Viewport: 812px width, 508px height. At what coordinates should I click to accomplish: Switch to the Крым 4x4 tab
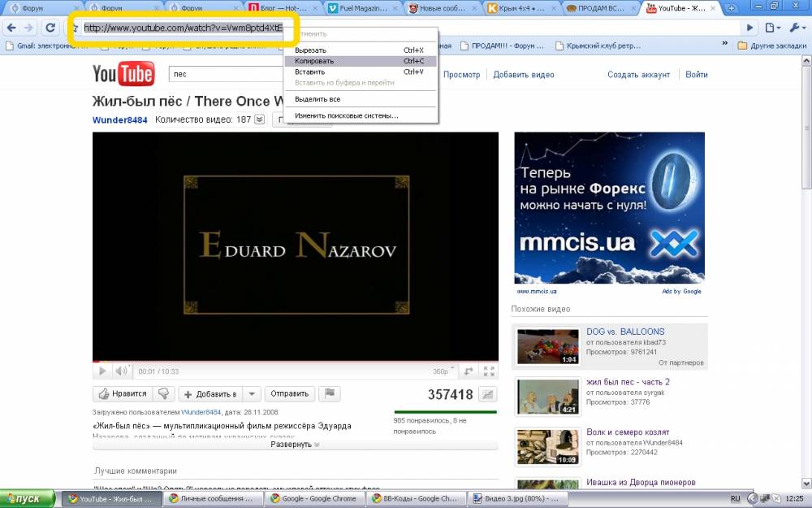pos(521,8)
